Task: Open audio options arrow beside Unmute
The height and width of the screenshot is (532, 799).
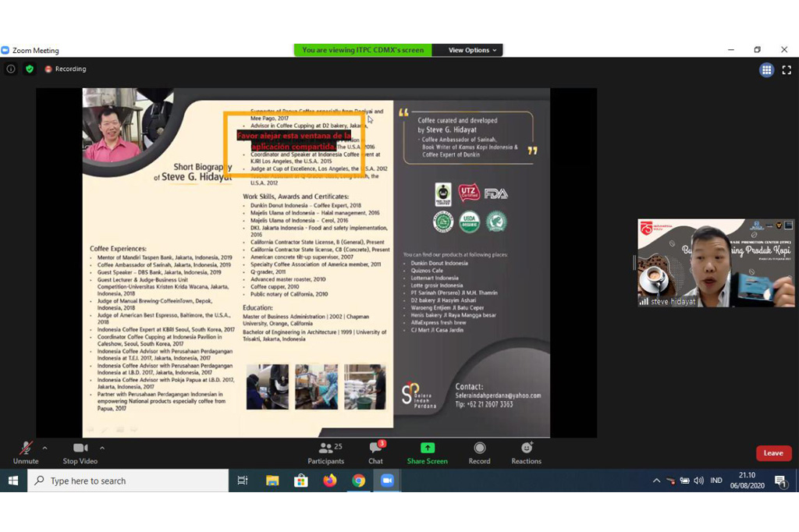Action: (x=44, y=448)
